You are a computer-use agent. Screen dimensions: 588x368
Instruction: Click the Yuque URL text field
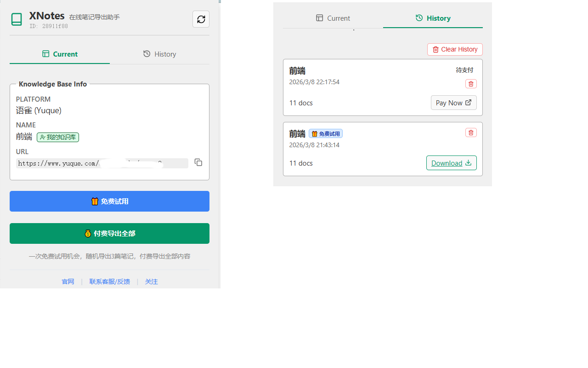pos(102,163)
